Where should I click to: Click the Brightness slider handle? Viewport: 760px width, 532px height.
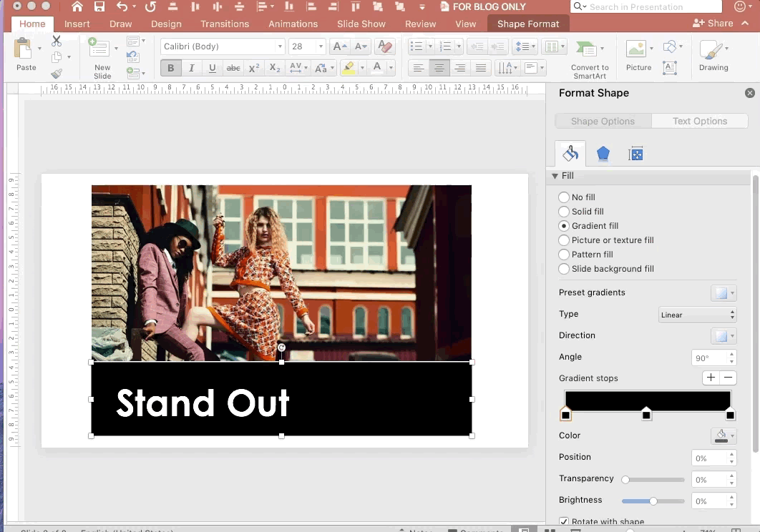pyautogui.click(x=653, y=501)
